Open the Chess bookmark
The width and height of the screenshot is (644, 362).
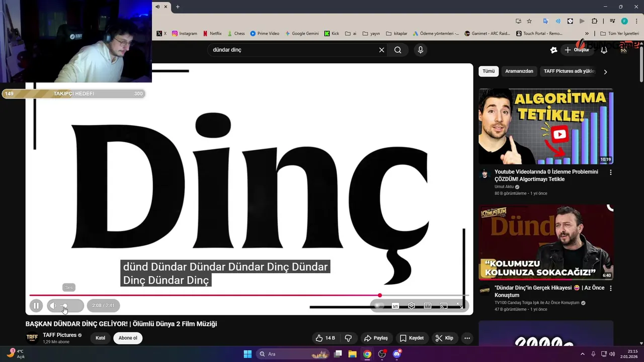[x=236, y=34]
